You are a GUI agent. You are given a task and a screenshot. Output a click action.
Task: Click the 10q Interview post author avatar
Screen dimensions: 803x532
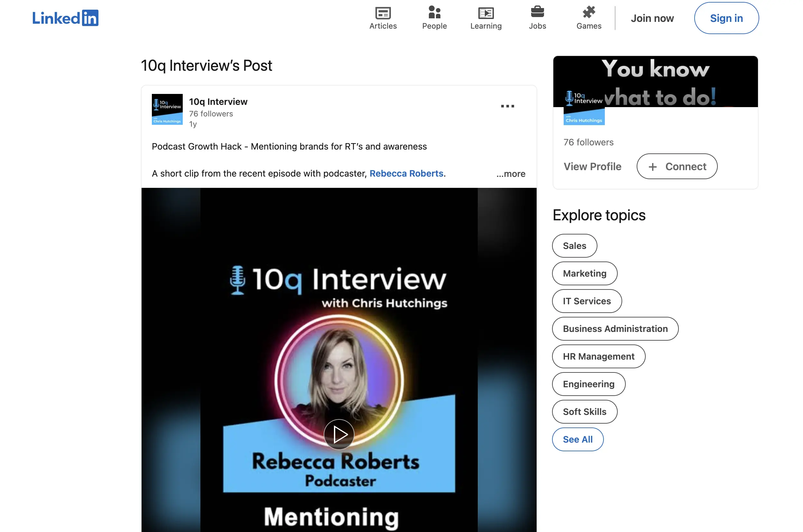167,109
